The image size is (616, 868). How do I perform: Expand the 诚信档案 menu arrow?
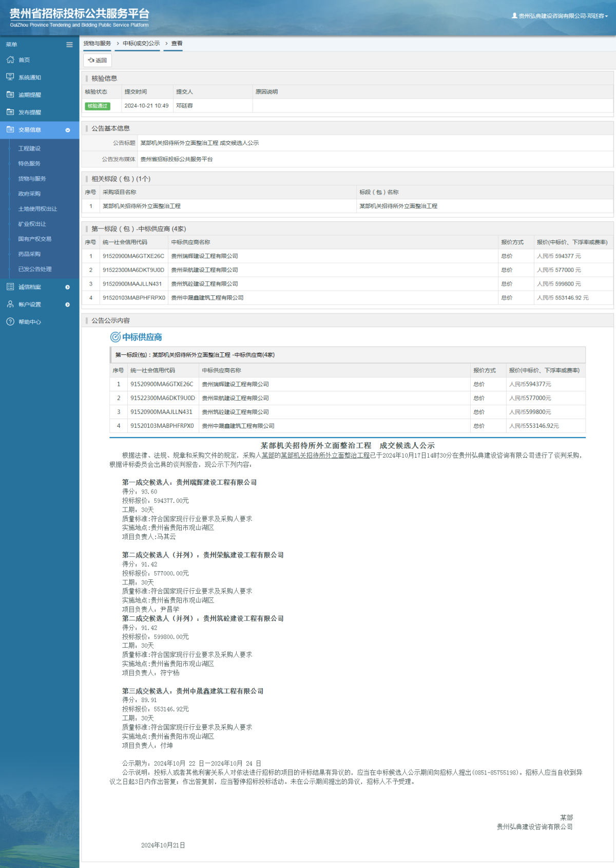[x=67, y=287]
